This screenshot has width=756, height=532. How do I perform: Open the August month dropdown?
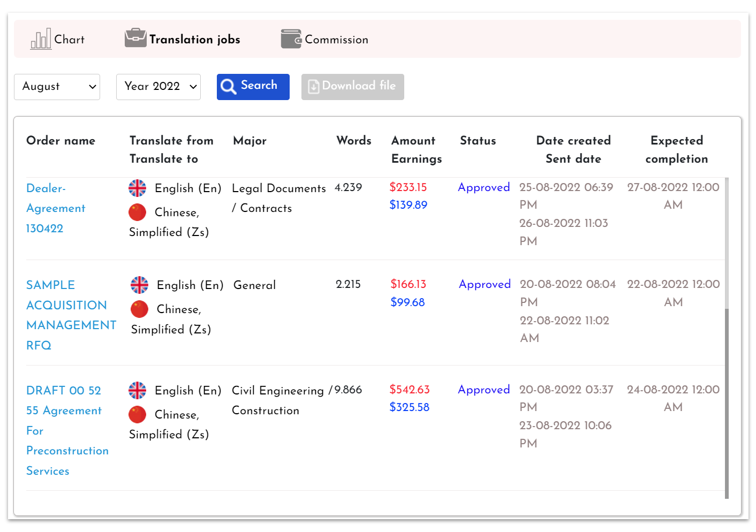[x=57, y=87]
